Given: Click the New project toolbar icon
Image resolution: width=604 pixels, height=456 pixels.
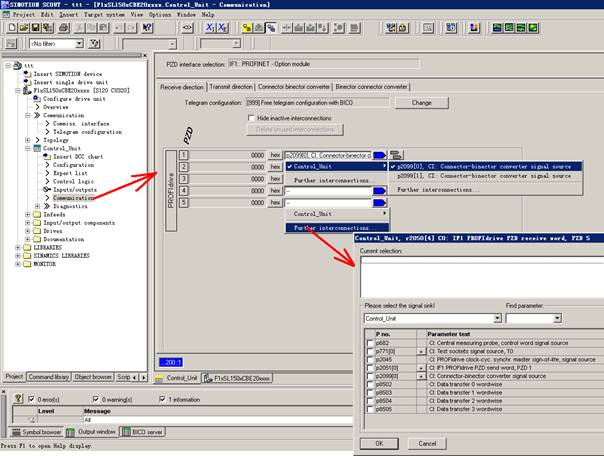Looking at the screenshot, I should click(10, 28).
